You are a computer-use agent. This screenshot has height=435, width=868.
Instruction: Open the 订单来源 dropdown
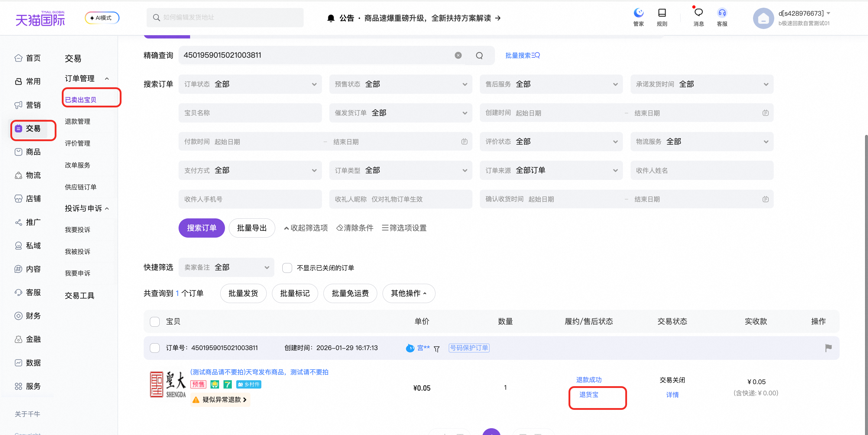click(551, 170)
